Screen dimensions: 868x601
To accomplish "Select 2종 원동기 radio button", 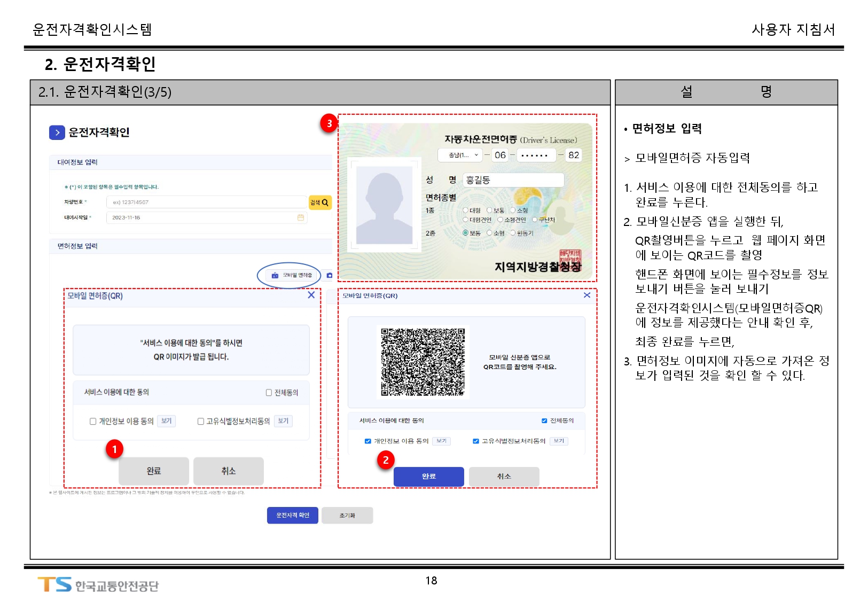I will [513, 233].
